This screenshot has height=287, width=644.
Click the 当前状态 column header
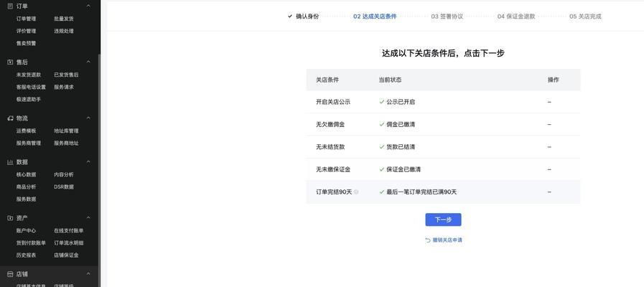pyautogui.click(x=390, y=80)
